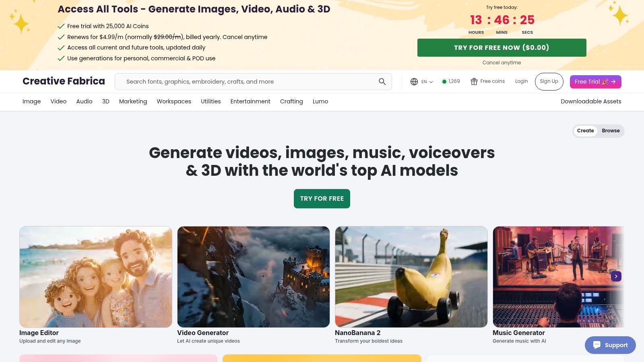Open the Music Generator band thumbnail
644x362 pixels.
click(558, 277)
